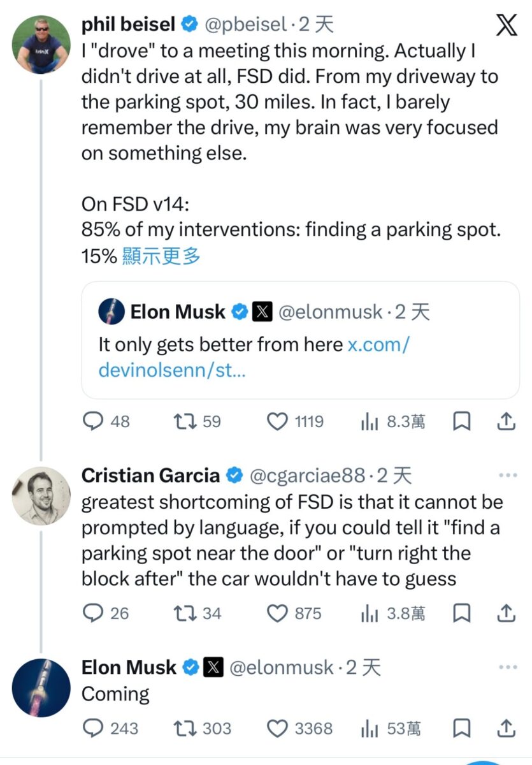This screenshot has height=765, width=532.
Task: Bookmark Elon Musk's "Coming" reply
Action: (461, 728)
